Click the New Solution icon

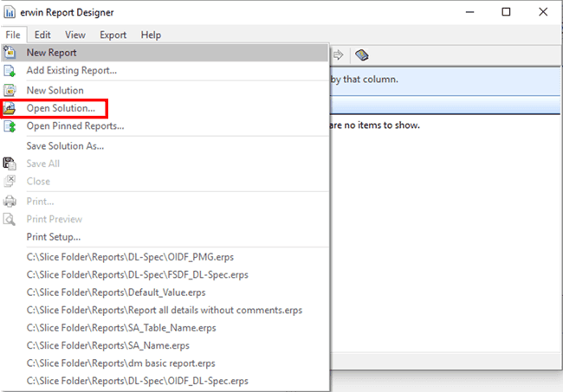pyautogui.click(x=10, y=90)
